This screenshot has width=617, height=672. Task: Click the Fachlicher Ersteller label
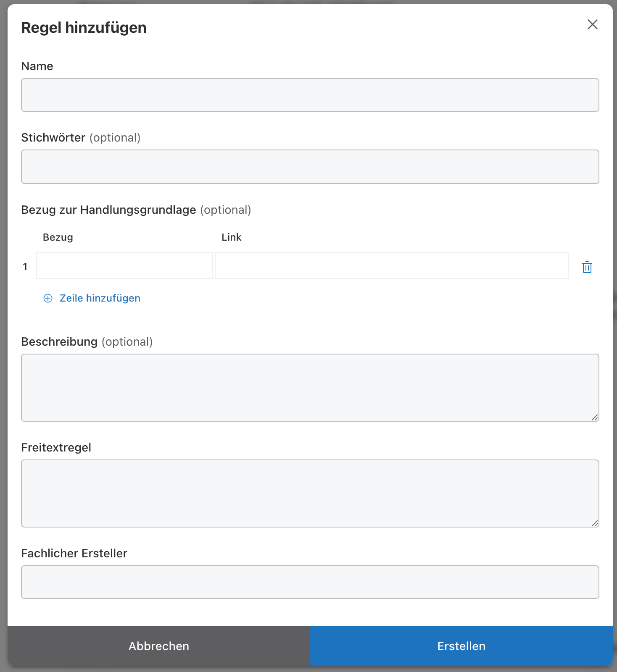click(x=74, y=554)
